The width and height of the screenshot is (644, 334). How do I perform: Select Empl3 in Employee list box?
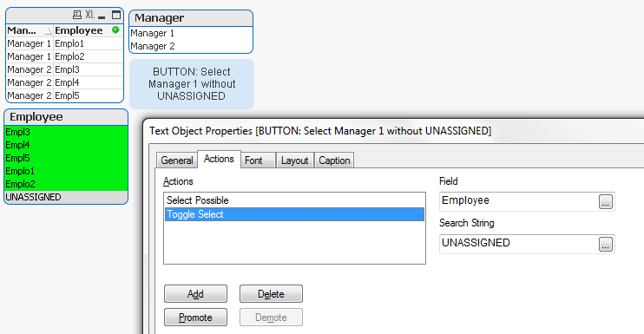(66, 132)
